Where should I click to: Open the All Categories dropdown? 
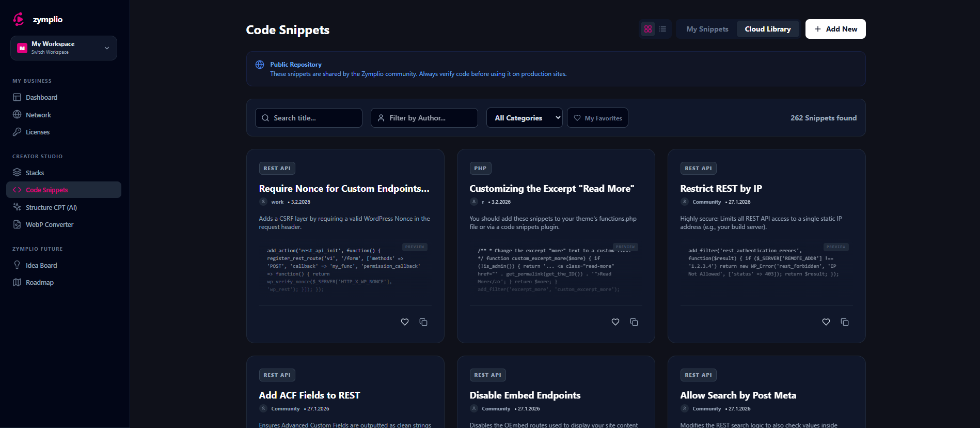point(524,118)
